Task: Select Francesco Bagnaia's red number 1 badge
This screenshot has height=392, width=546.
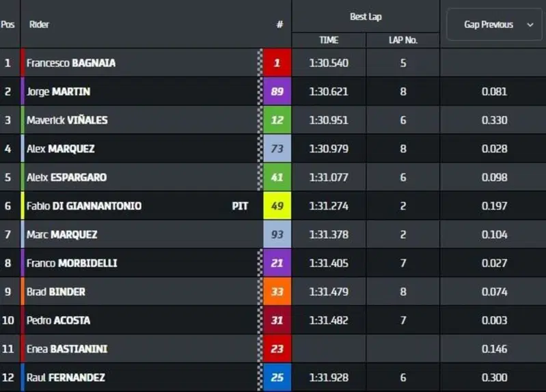Action: click(x=277, y=63)
